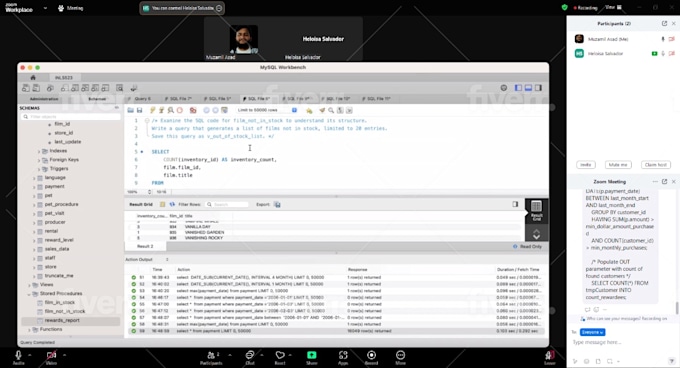Expand the Views node
The width and height of the screenshot is (680, 368).
pos(29,285)
